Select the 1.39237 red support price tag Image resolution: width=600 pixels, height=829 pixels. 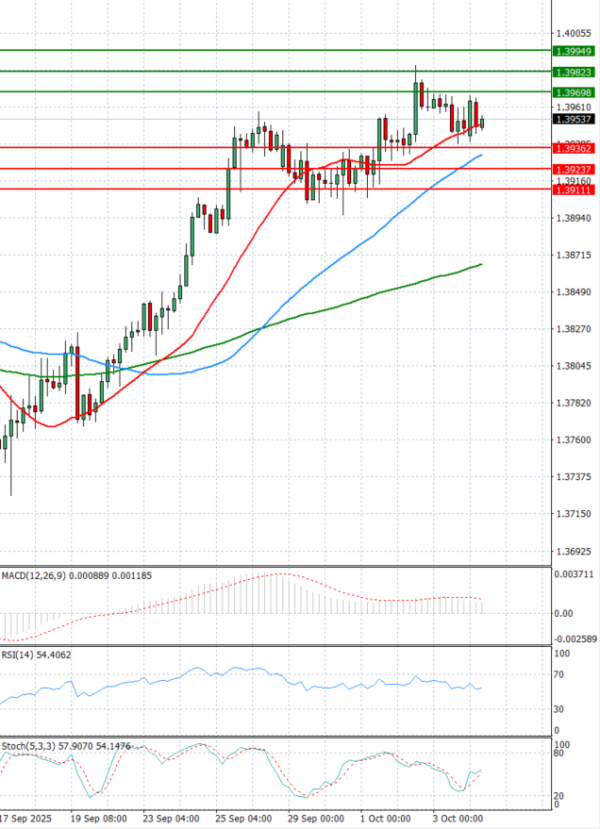click(x=574, y=169)
